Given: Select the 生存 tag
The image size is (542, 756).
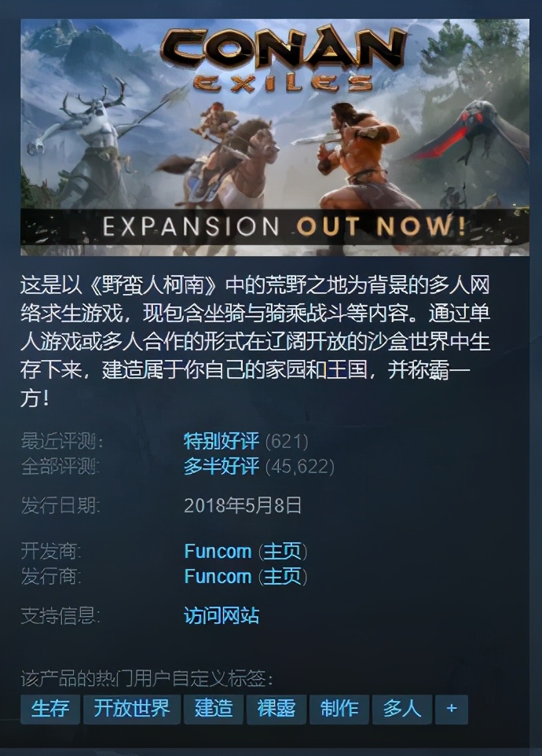Looking at the screenshot, I should [x=50, y=709].
